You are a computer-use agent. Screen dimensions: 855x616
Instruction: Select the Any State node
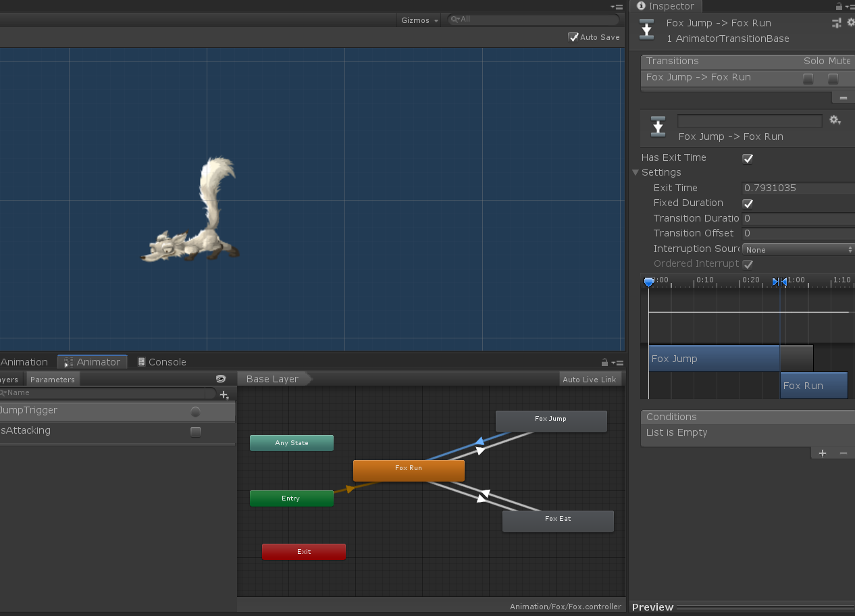point(292,443)
